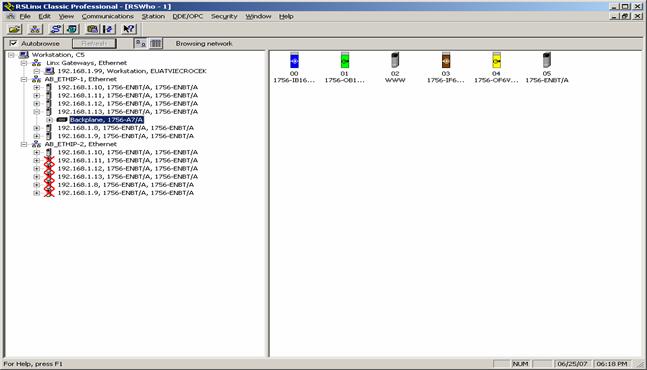The image size is (647, 370).
Task: Open the DDE/OPC menu
Action: (x=188, y=16)
